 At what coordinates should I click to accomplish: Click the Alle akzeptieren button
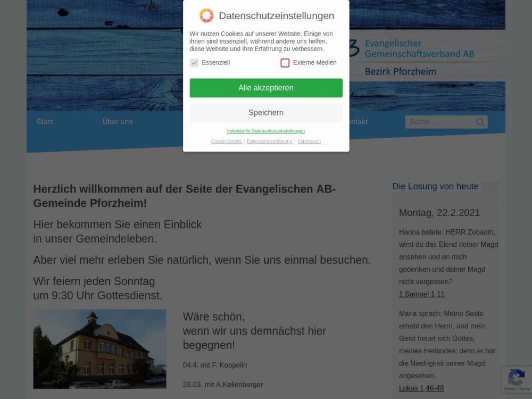pos(266,88)
